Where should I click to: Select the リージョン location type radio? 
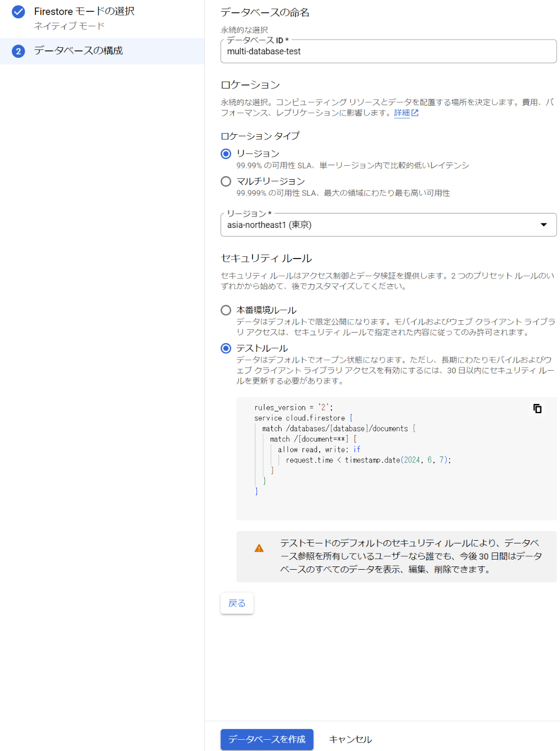click(x=226, y=154)
